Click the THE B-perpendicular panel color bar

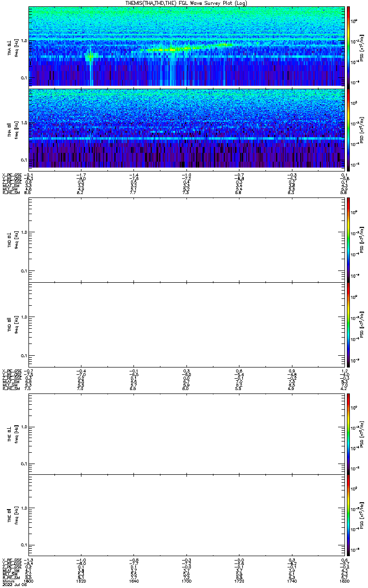pyautogui.click(x=349, y=434)
